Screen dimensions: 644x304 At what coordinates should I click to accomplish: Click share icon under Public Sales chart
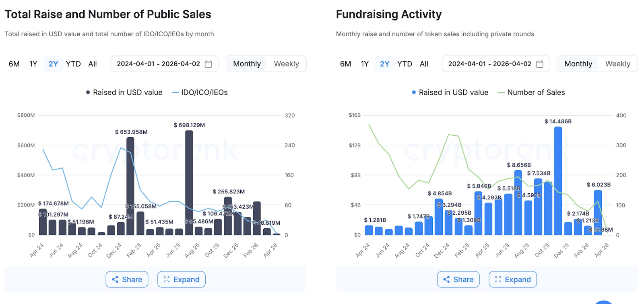coord(115,279)
